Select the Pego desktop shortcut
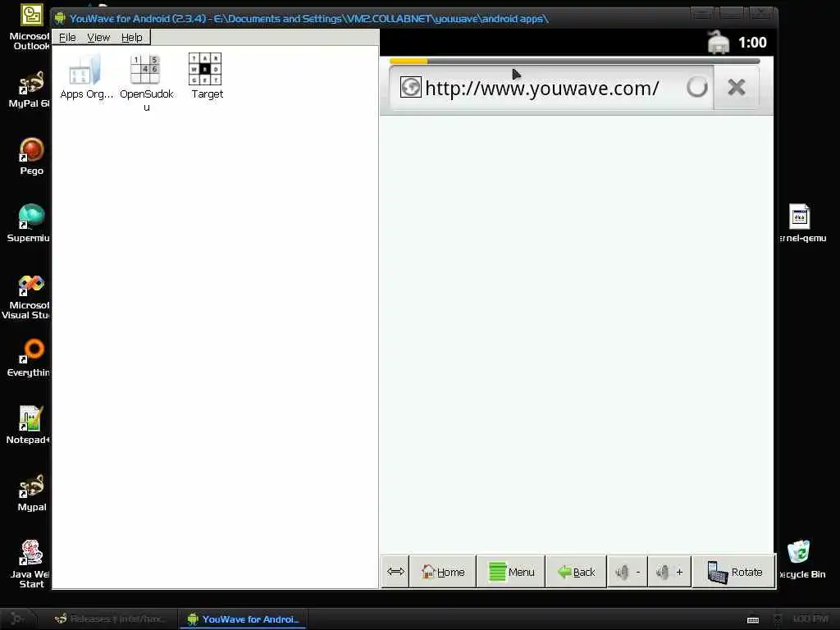This screenshot has height=630, width=840. pos(32,157)
